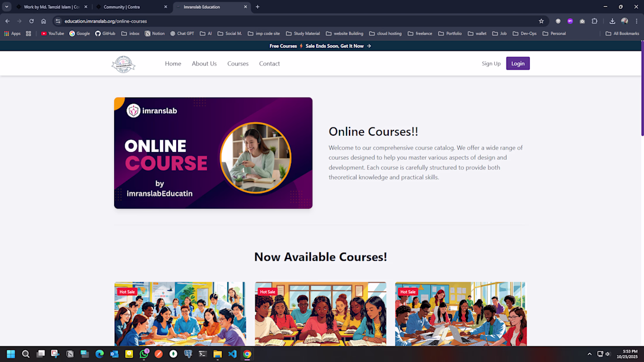Expand the Chat GPT bookmark
Screen dimensions: 644x362
pyautogui.click(x=182, y=34)
